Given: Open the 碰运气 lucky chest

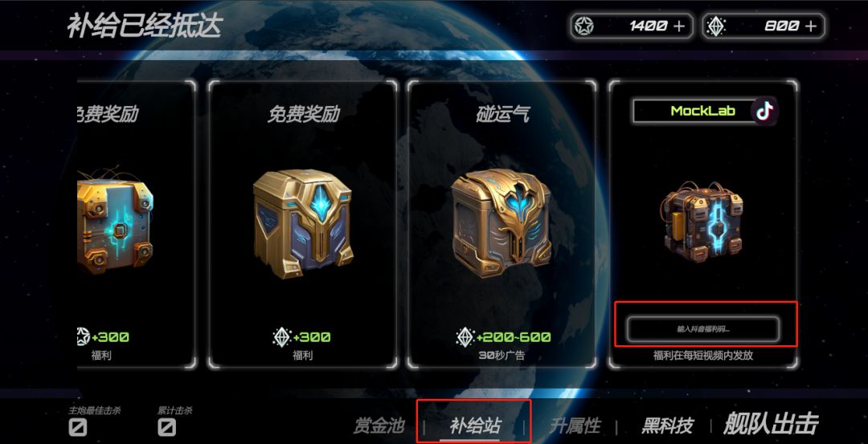Looking at the screenshot, I should [502, 223].
